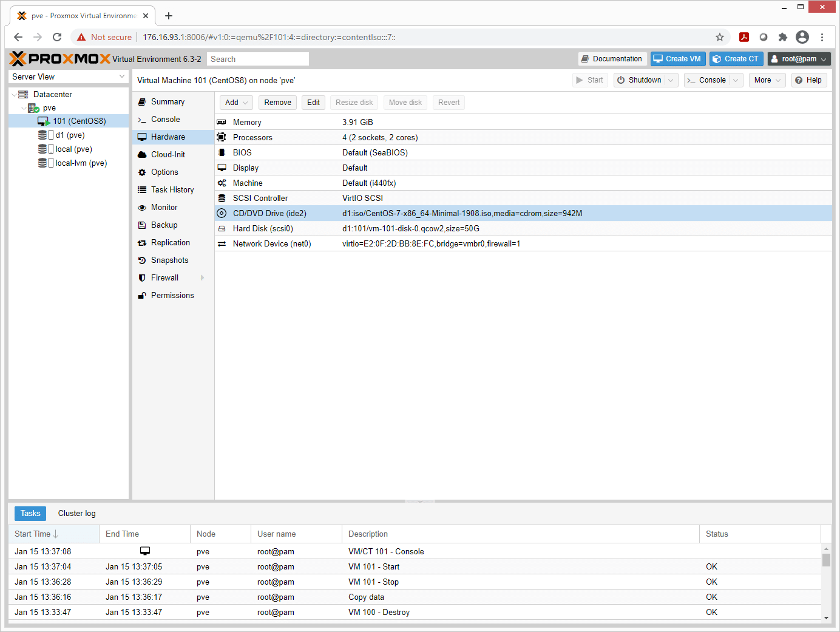
Task: Click the Create CT button
Action: click(x=736, y=59)
